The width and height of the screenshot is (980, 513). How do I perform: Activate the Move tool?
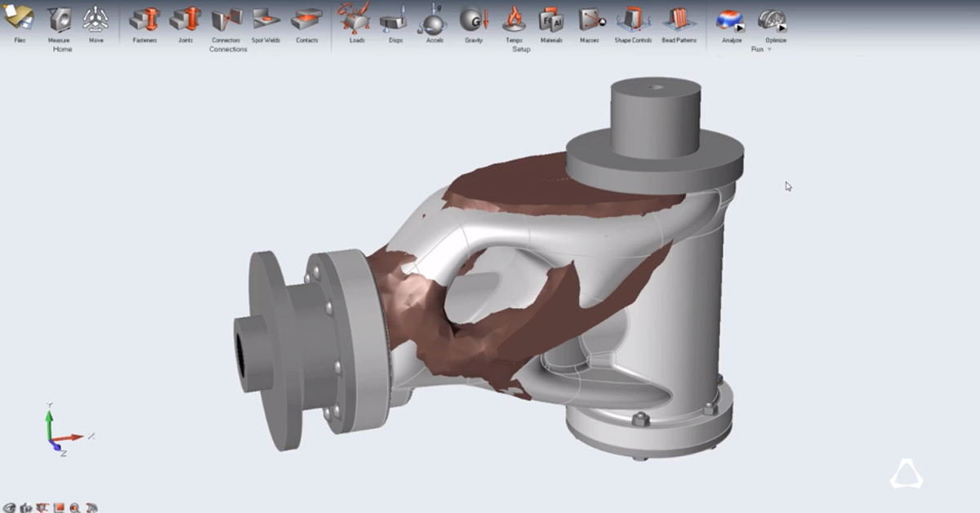tap(96, 21)
